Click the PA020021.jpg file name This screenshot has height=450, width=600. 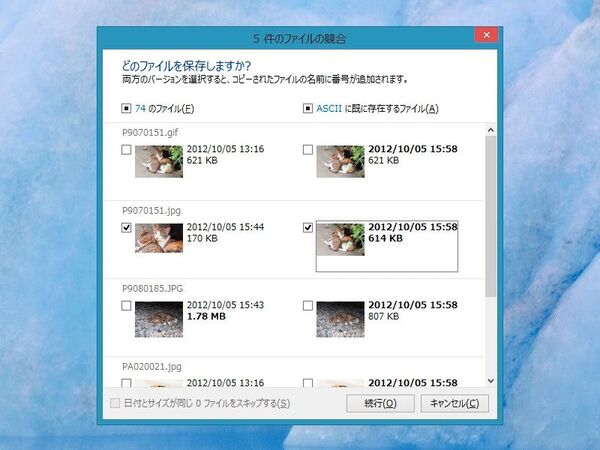tap(152, 367)
